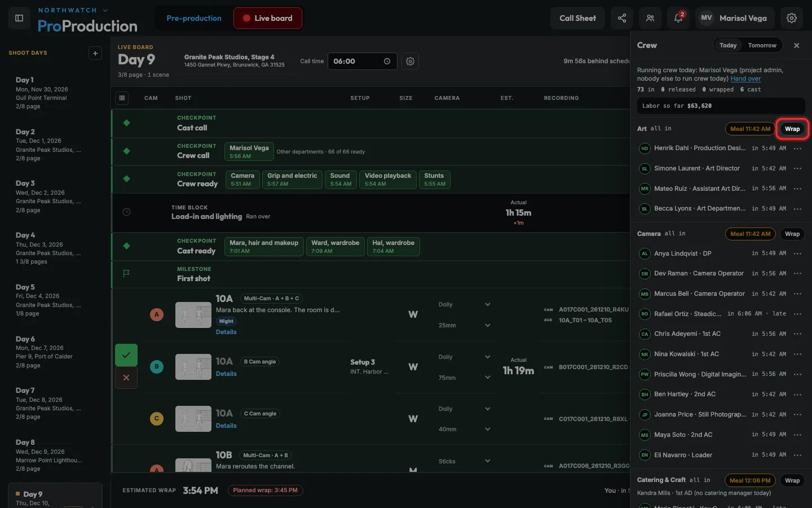Open more options for Eli Navarro
Viewport: 812px width, 508px height.
(x=797, y=455)
